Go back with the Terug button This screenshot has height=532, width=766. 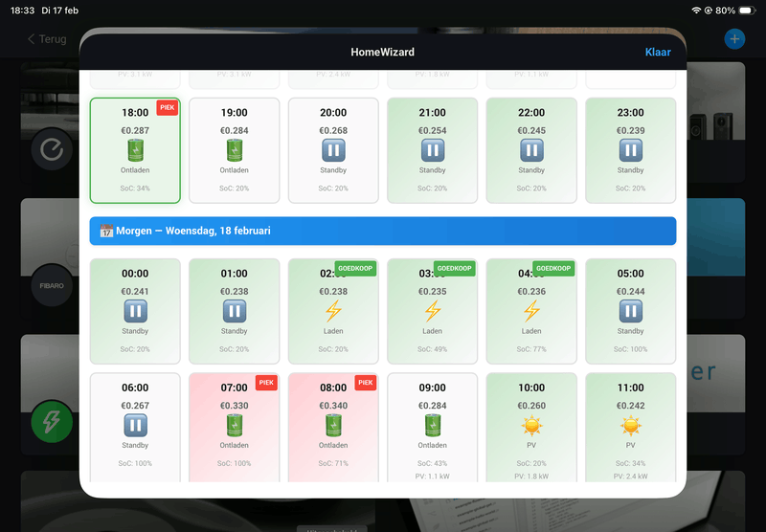click(47, 39)
